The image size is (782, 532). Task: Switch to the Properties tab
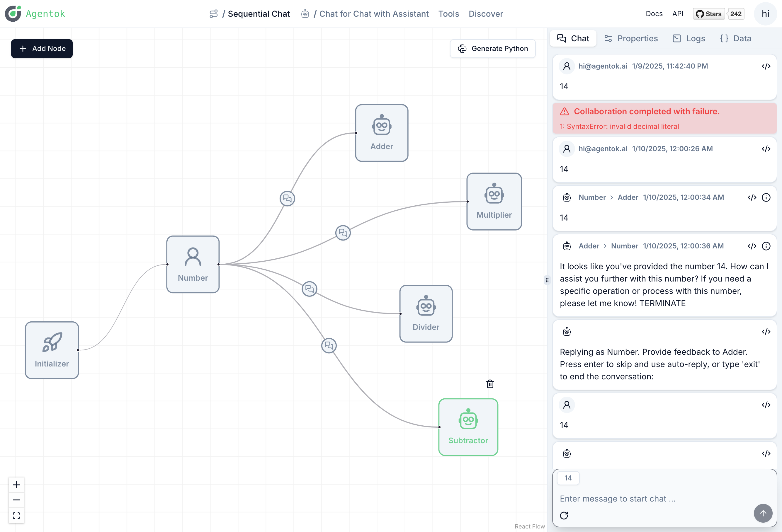[x=631, y=38]
